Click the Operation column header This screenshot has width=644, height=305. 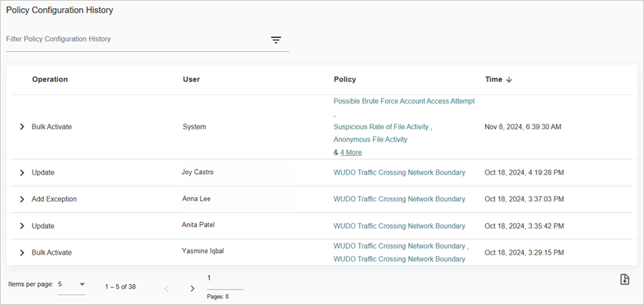(50, 79)
